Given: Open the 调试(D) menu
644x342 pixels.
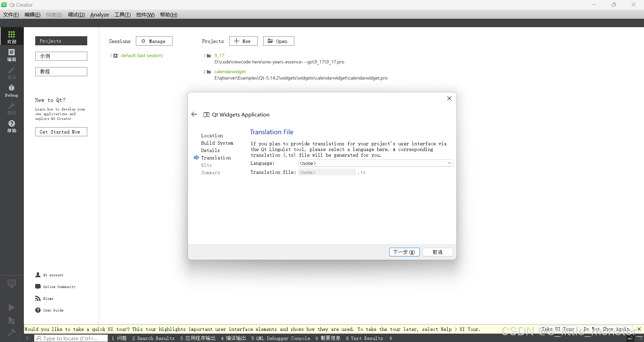Looking at the screenshot, I should (x=76, y=14).
